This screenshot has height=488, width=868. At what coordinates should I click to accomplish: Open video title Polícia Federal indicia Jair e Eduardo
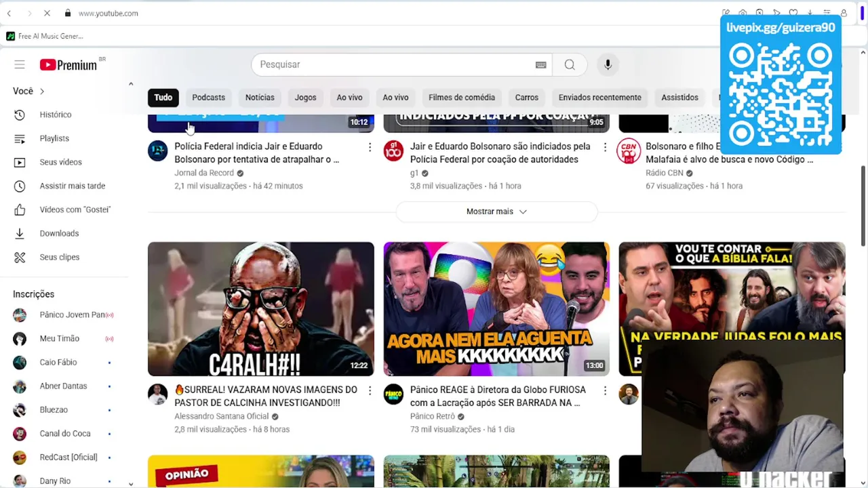(257, 152)
